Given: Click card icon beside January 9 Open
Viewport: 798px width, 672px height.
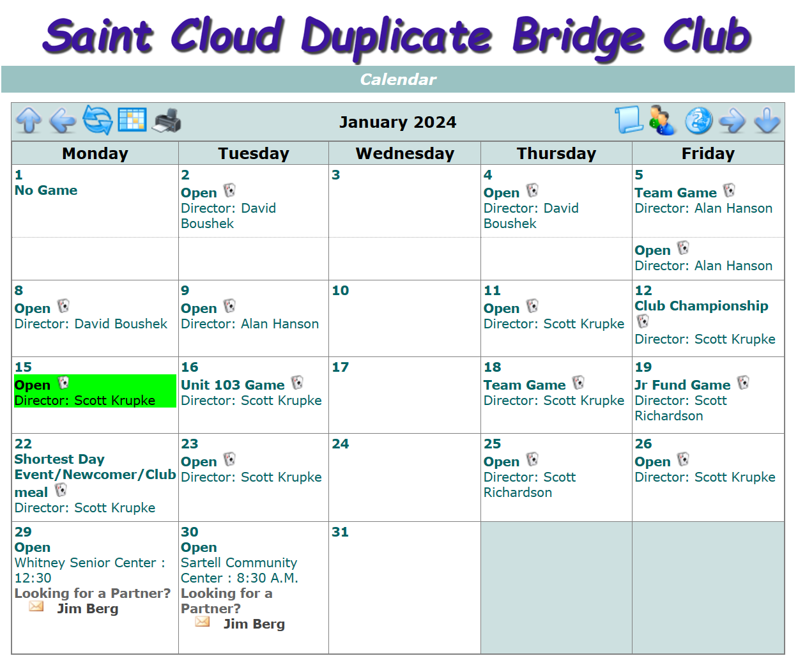Looking at the screenshot, I should pos(230,306).
